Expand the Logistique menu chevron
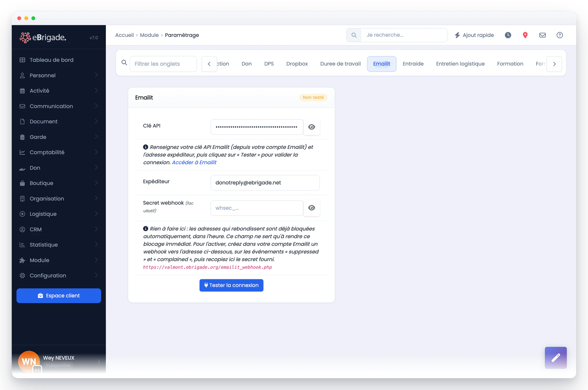588x390 pixels. coord(96,214)
